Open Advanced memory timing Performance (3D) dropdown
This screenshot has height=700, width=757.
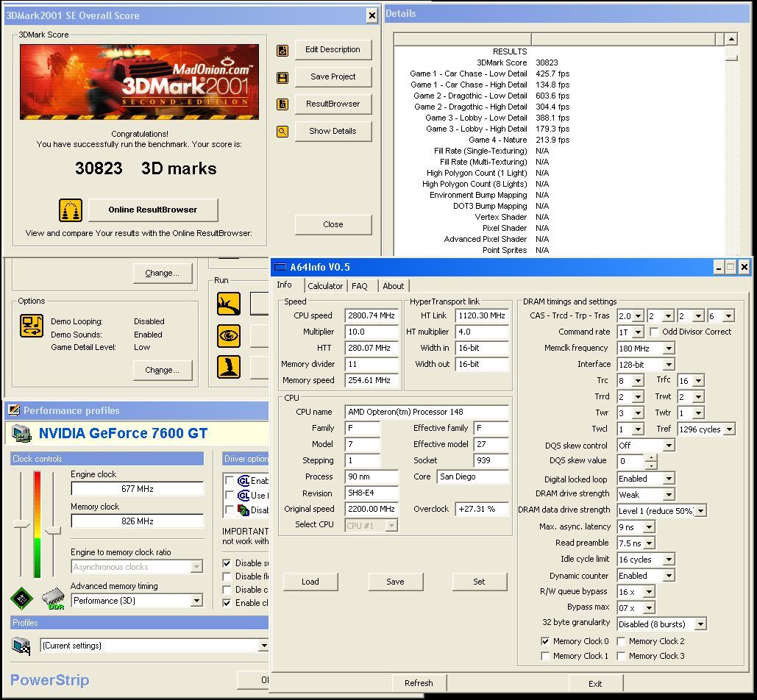(196, 601)
